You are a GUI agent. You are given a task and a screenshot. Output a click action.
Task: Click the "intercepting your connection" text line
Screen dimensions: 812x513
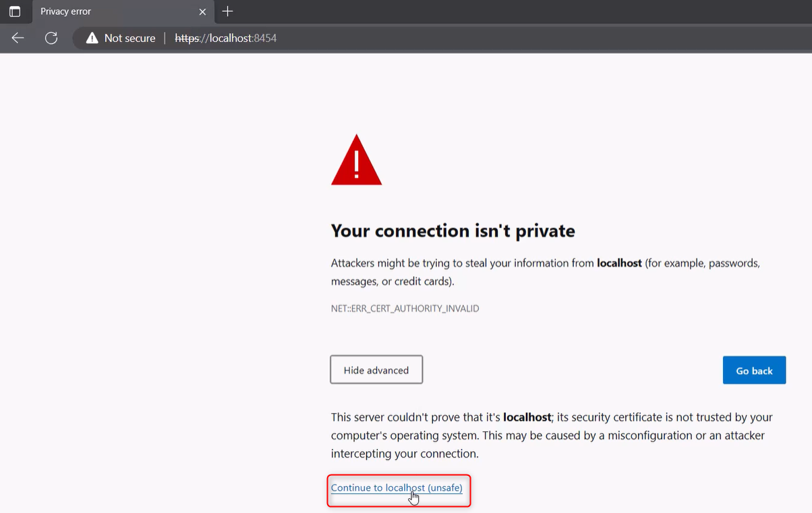405,454
